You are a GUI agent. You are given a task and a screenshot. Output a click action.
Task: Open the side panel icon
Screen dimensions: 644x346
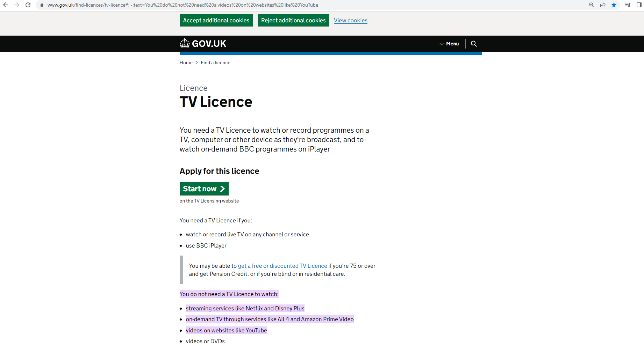point(639,5)
